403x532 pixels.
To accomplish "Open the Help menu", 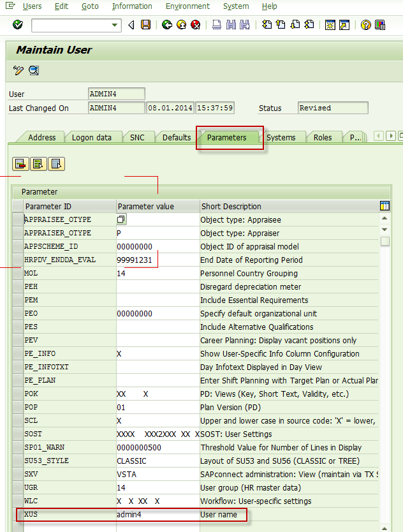I will pos(269,6).
